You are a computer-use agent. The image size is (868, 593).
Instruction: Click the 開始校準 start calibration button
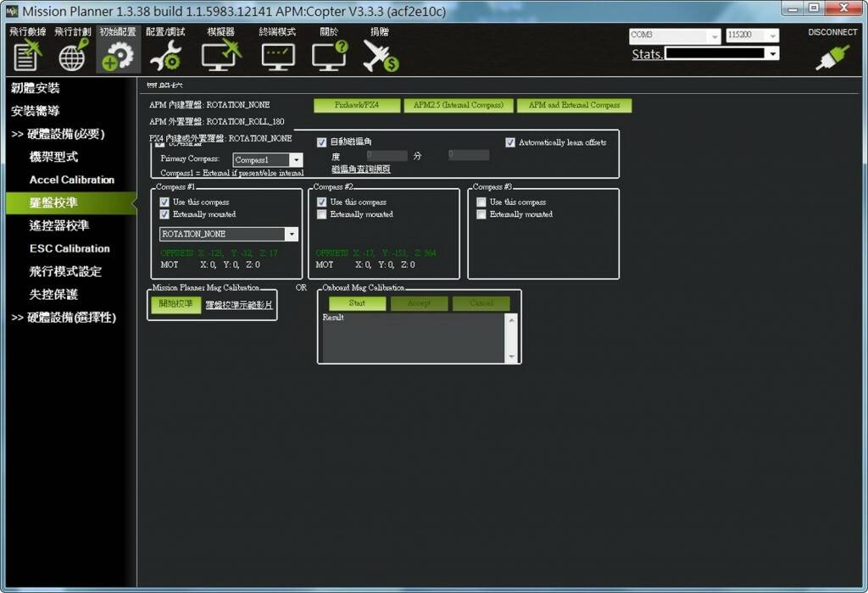175,304
